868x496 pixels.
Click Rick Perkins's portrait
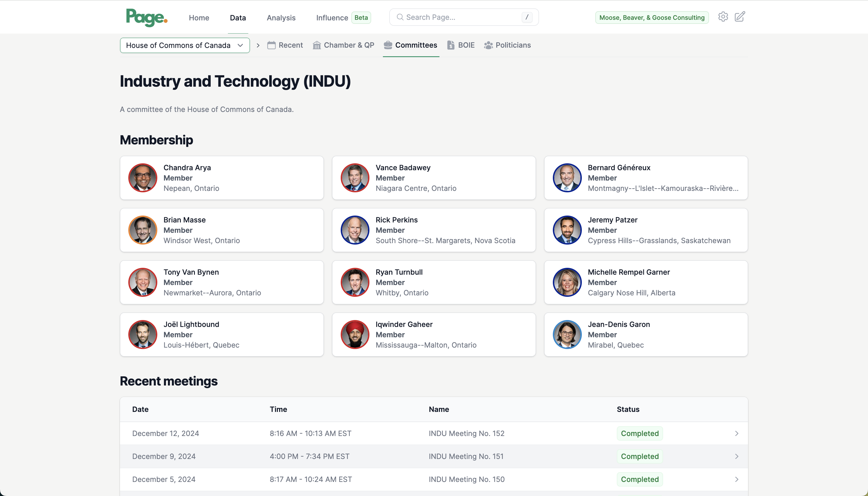click(x=354, y=230)
